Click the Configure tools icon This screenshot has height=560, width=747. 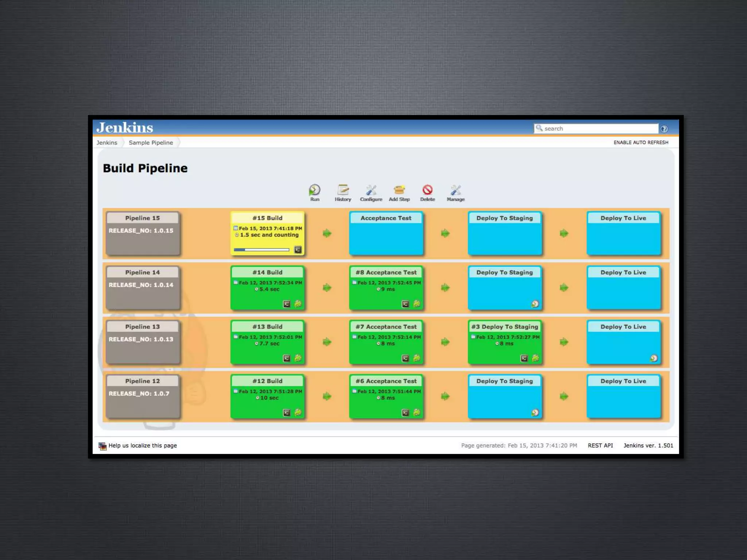coord(371,190)
